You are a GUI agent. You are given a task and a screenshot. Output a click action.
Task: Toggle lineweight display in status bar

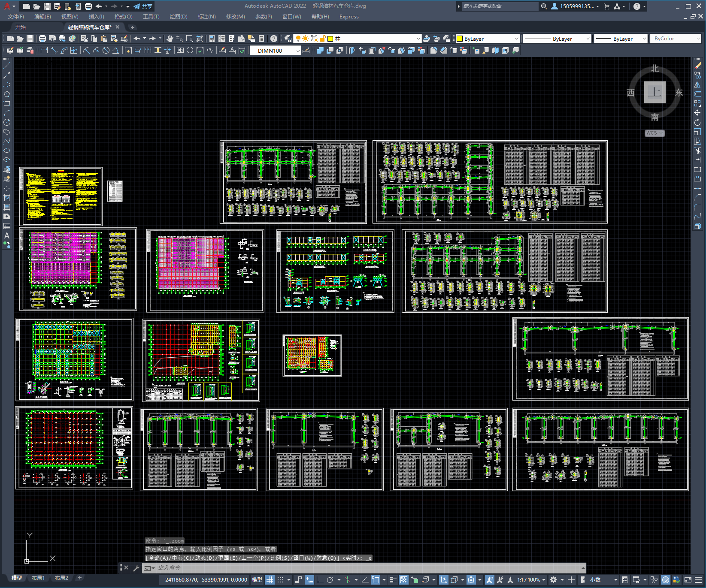tap(393, 580)
